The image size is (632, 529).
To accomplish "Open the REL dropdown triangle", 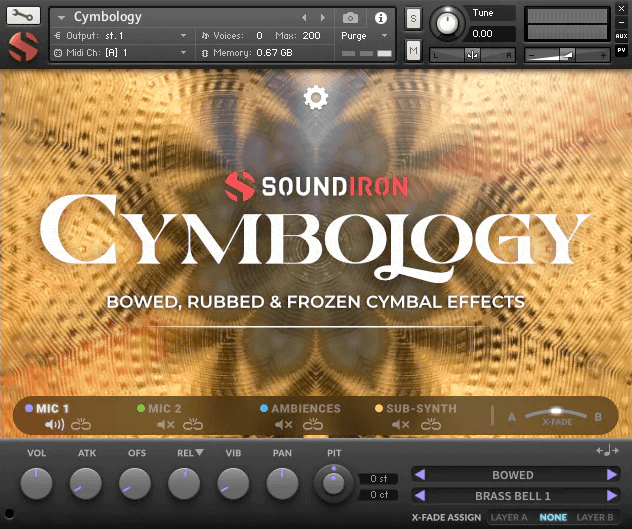I will pyautogui.click(x=200, y=452).
